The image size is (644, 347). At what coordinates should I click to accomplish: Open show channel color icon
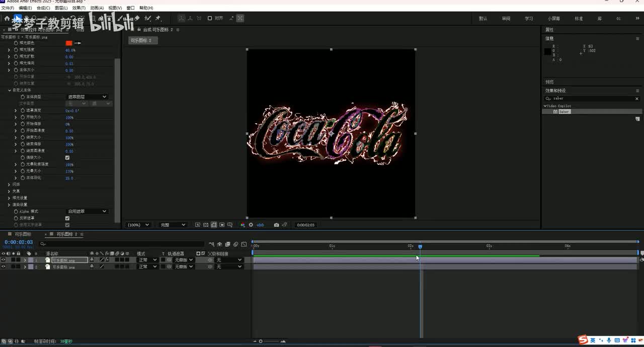[x=243, y=225]
